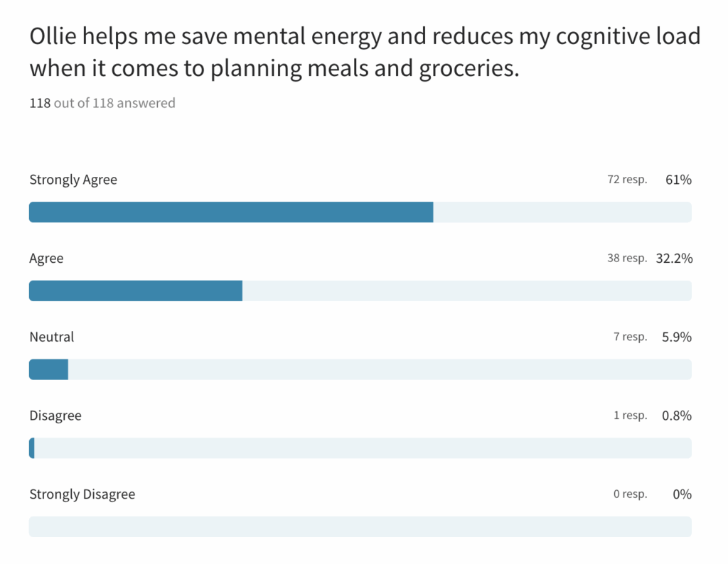
Task: Click the 32.2% percentage value
Action: click(674, 259)
